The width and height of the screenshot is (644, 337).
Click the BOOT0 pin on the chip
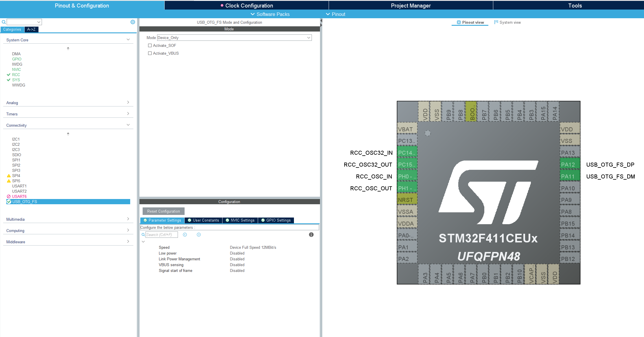click(471, 111)
